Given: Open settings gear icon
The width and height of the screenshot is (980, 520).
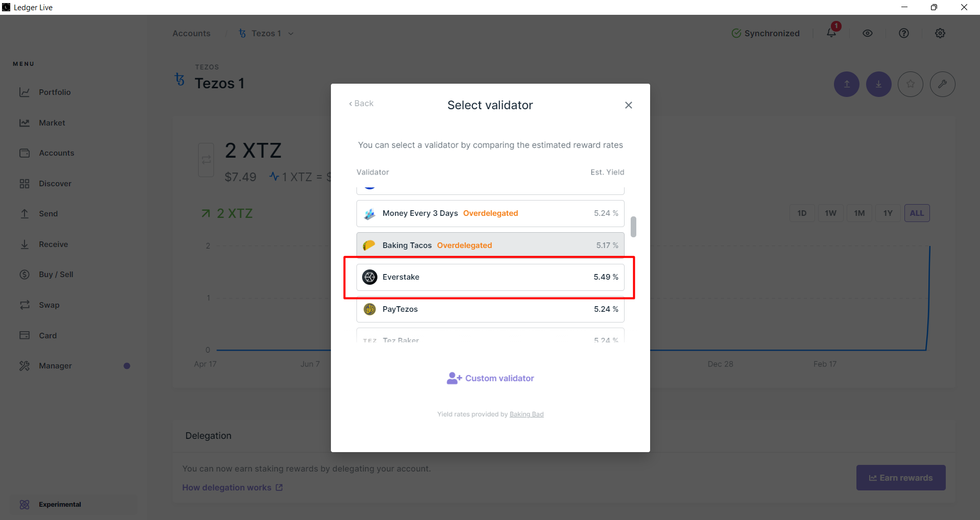Looking at the screenshot, I should (940, 33).
